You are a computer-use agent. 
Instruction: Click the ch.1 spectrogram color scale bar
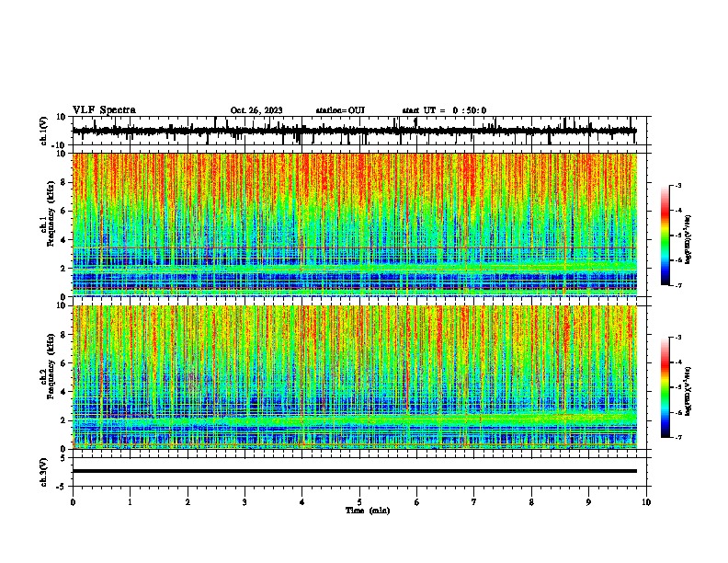click(x=665, y=236)
